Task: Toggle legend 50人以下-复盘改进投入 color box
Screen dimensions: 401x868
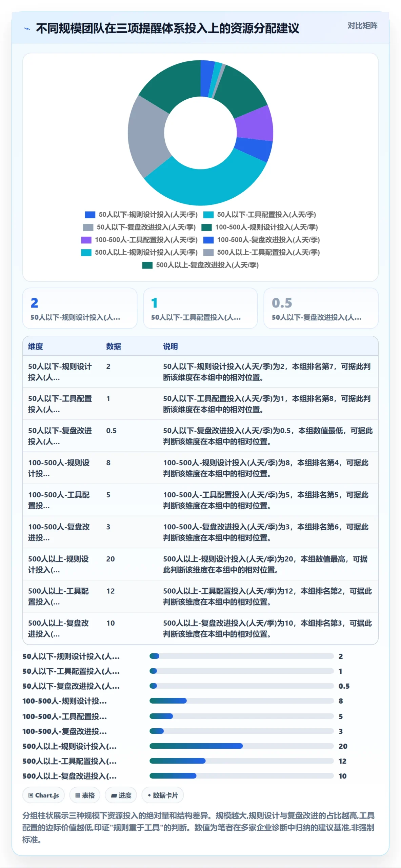Action: point(88,227)
